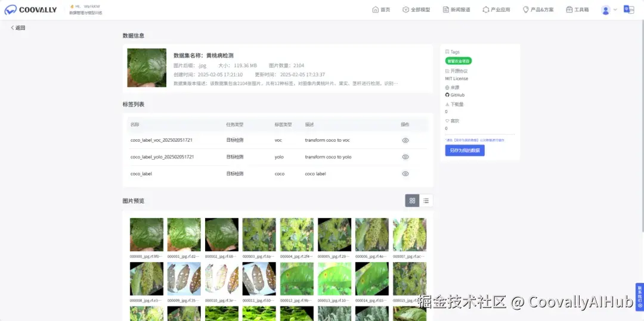Open thumbnail 000004_jpg

pos(297,235)
